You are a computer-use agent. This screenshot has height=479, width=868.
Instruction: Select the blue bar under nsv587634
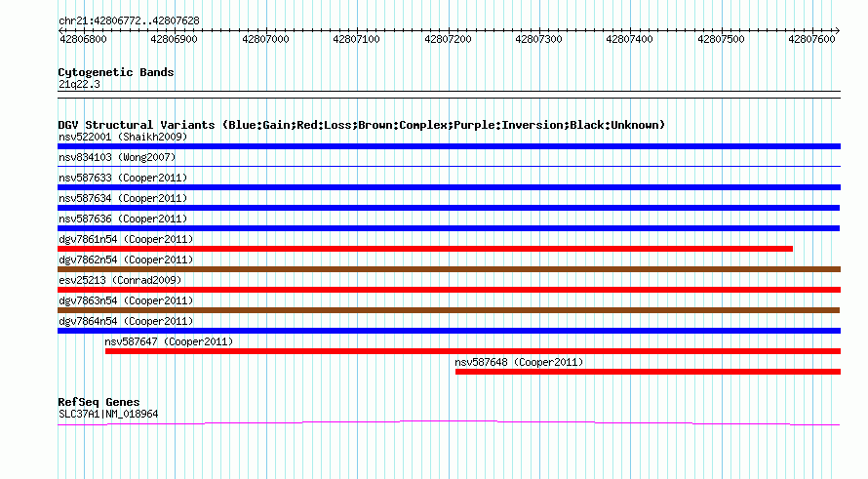point(449,208)
